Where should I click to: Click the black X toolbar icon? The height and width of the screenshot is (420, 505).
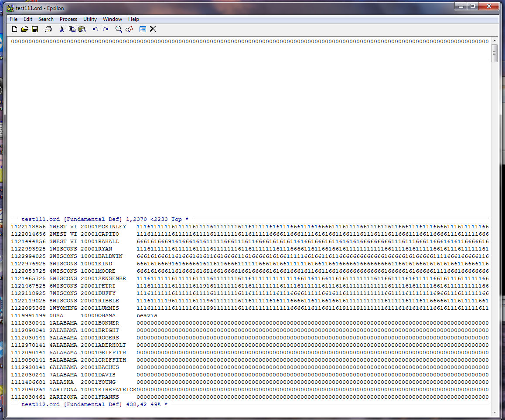point(153,29)
